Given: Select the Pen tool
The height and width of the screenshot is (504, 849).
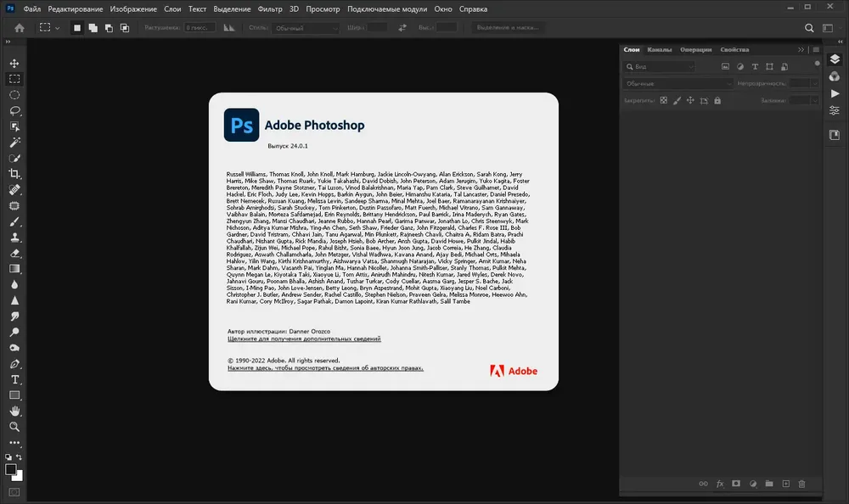Looking at the screenshot, I should pos(14,364).
